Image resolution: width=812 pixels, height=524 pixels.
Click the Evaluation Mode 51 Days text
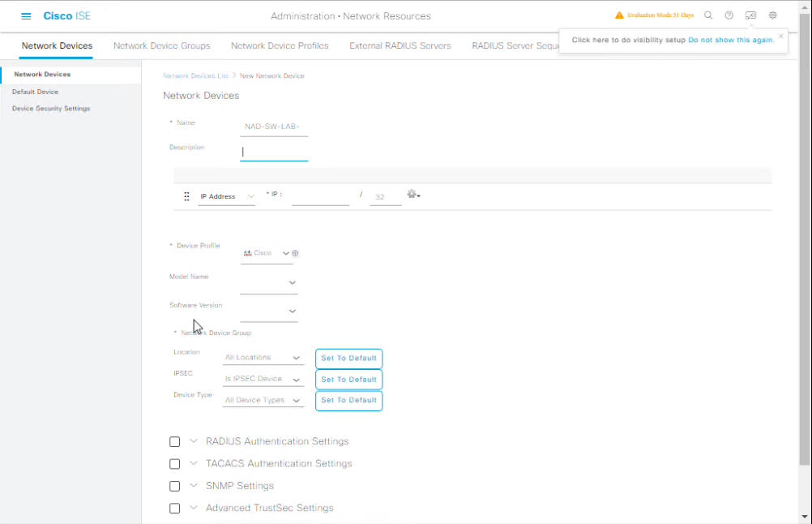click(x=660, y=15)
